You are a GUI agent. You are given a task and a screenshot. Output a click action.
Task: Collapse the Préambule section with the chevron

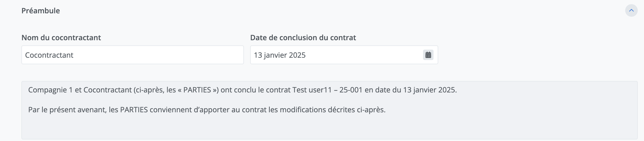coord(631,11)
